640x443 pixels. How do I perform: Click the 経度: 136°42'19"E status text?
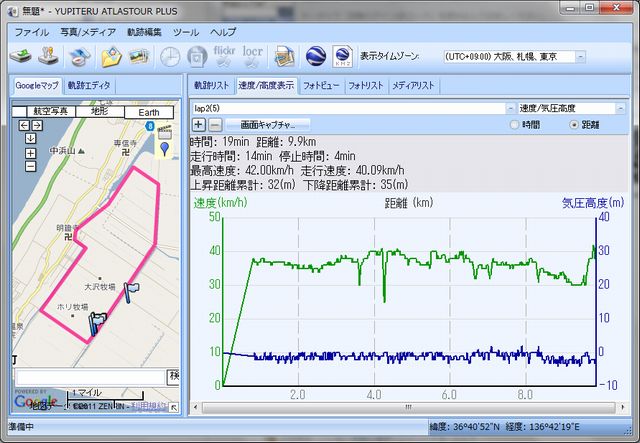[542, 427]
